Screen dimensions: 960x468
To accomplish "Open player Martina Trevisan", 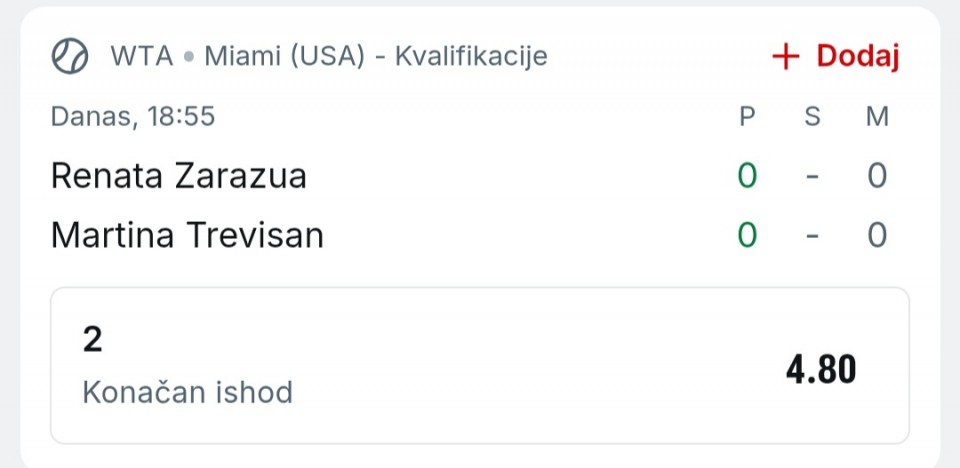I will pyautogui.click(x=187, y=236).
